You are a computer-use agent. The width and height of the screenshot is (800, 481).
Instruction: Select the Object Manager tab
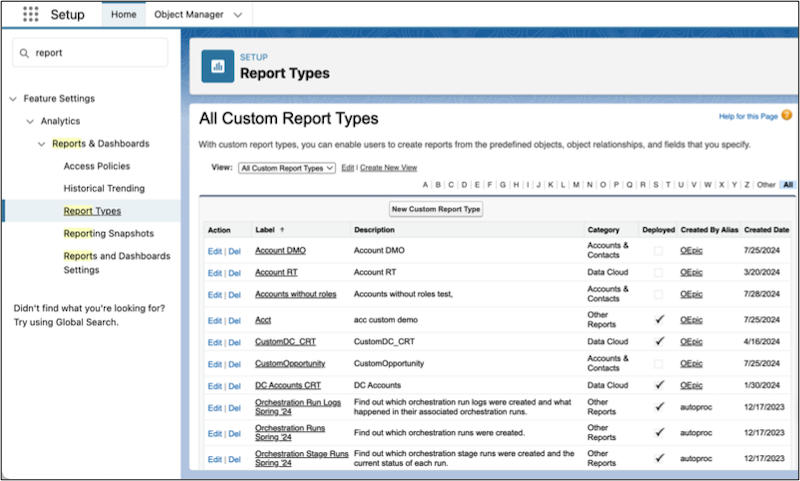pos(187,15)
